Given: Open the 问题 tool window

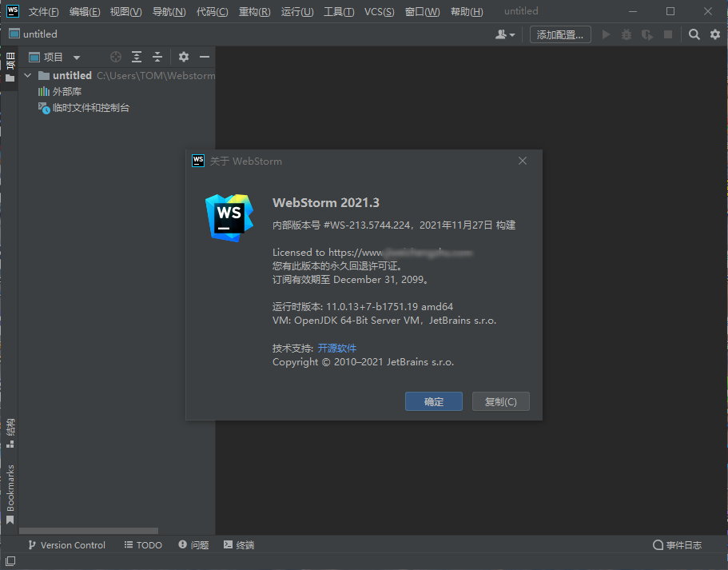Looking at the screenshot, I should point(193,545).
